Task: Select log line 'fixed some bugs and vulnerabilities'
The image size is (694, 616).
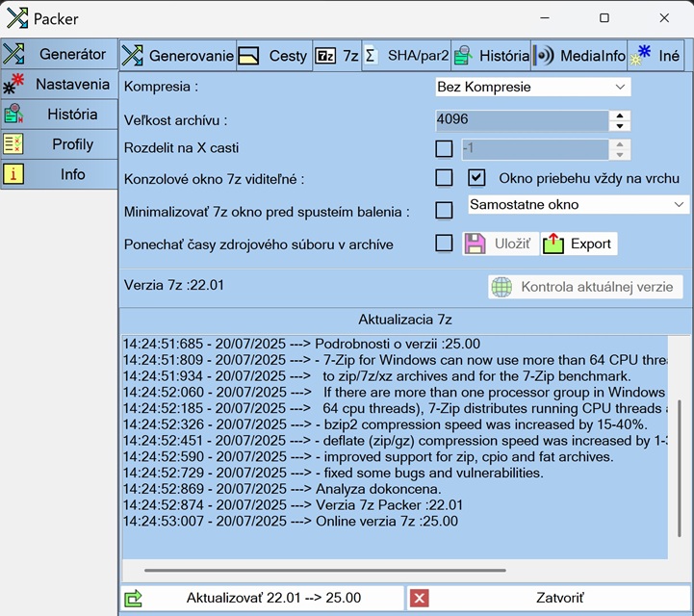Action: tap(333, 473)
